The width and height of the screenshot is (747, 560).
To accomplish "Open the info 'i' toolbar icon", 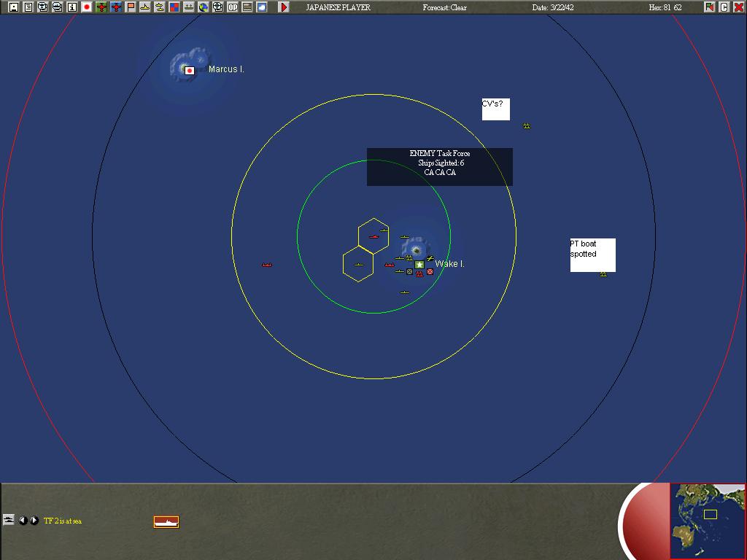I will tap(72, 7).
